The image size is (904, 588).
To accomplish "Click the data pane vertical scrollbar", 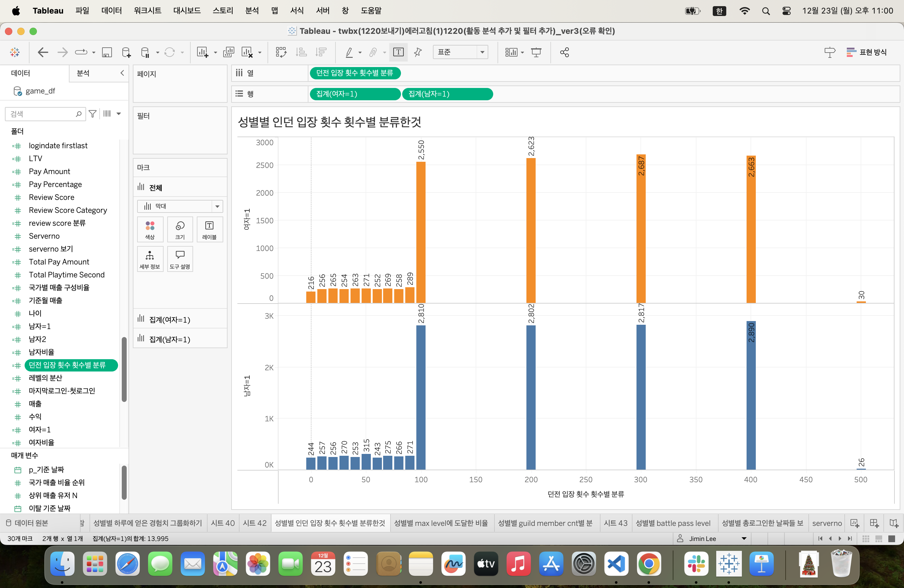I will pyautogui.click(x=124, y=369).
